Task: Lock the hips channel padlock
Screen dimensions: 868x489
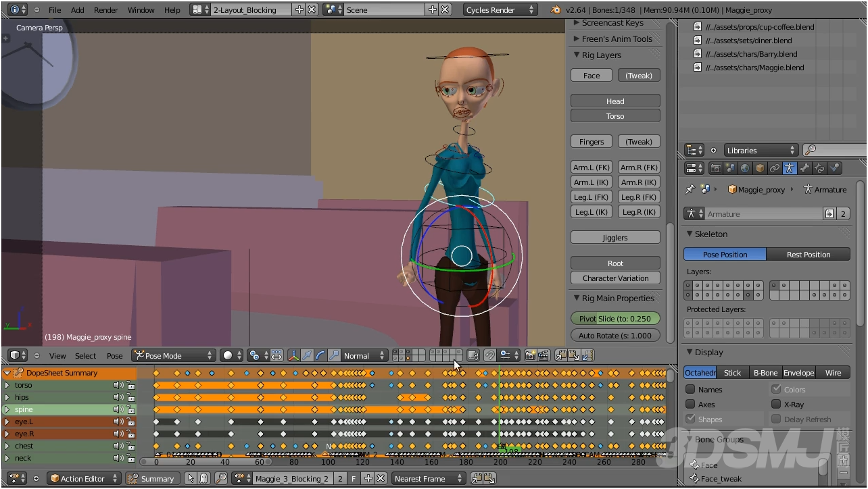Action: click(130, 397)
